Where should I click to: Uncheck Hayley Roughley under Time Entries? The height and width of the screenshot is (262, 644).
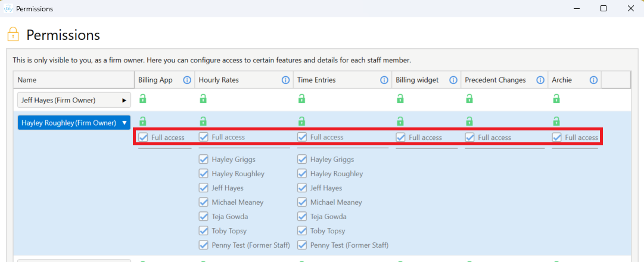tap(302, 174)
